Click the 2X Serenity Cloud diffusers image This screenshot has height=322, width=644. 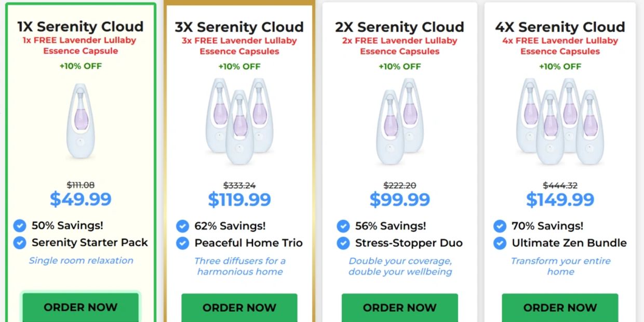(400, 121)
